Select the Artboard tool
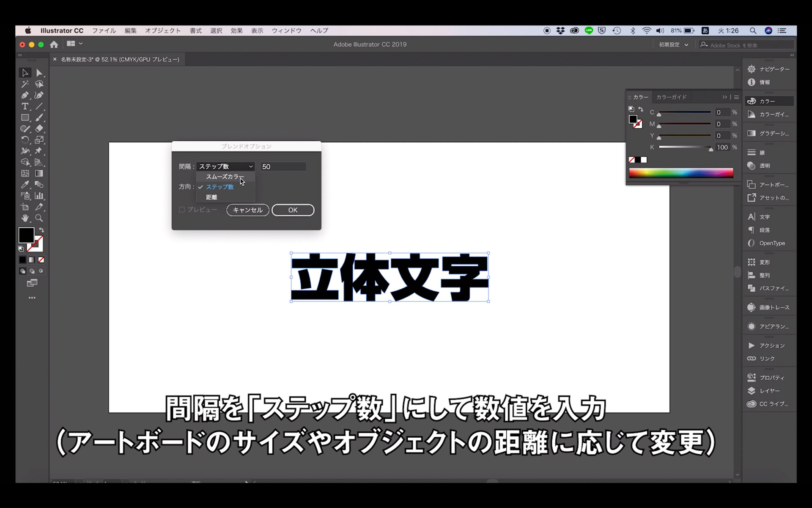 click(x=25, y=207)
